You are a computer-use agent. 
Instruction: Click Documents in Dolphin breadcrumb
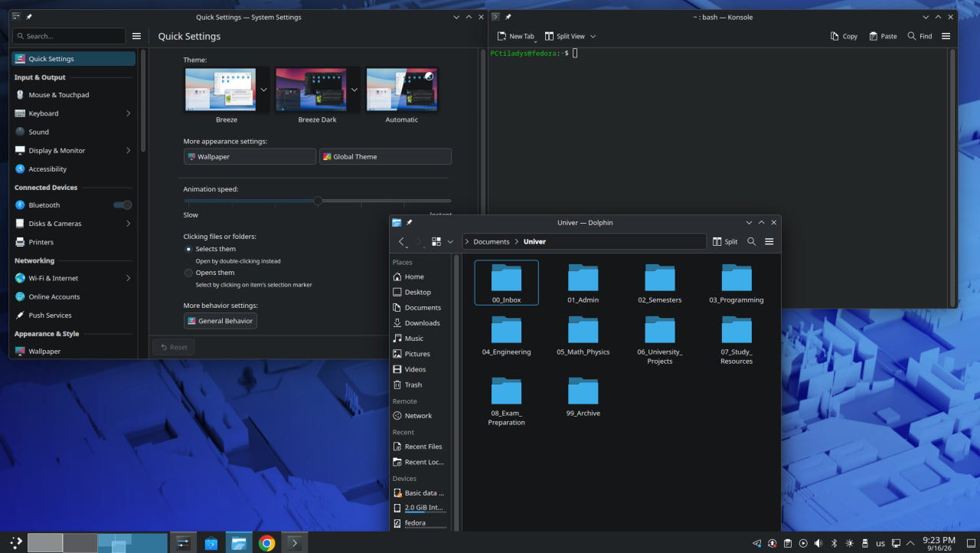pos(491,241)
